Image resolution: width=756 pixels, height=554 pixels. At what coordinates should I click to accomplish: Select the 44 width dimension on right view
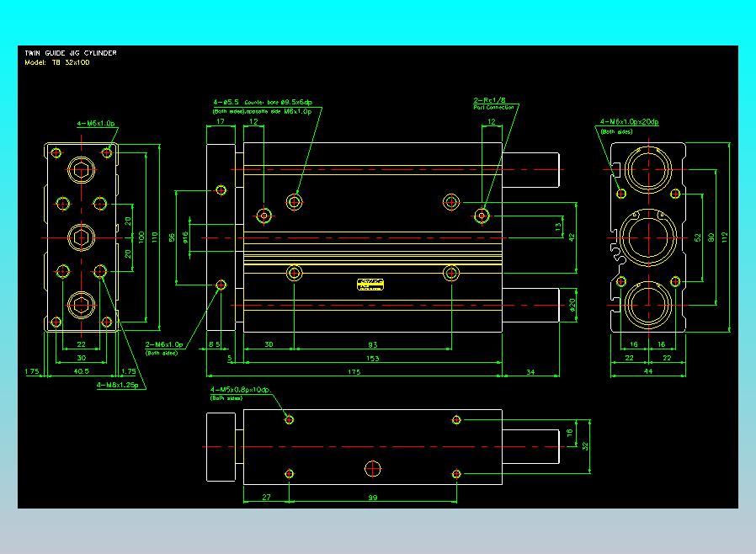coord(648,371)
